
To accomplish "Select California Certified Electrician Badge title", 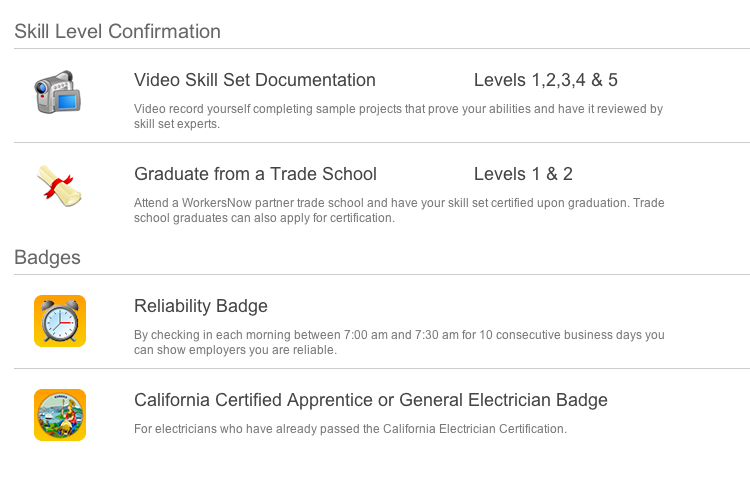I will click(x=370, y=400).
